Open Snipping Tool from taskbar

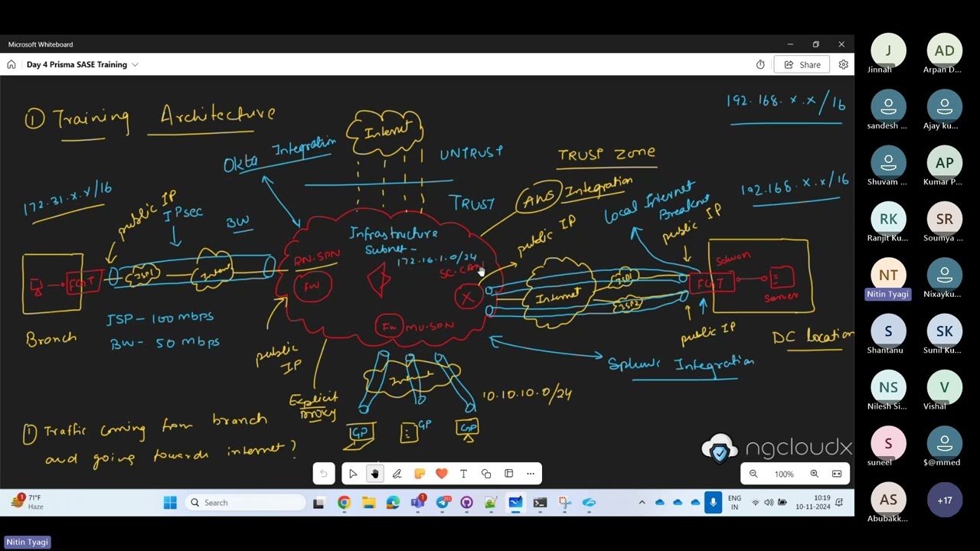(x=564, y=503)
